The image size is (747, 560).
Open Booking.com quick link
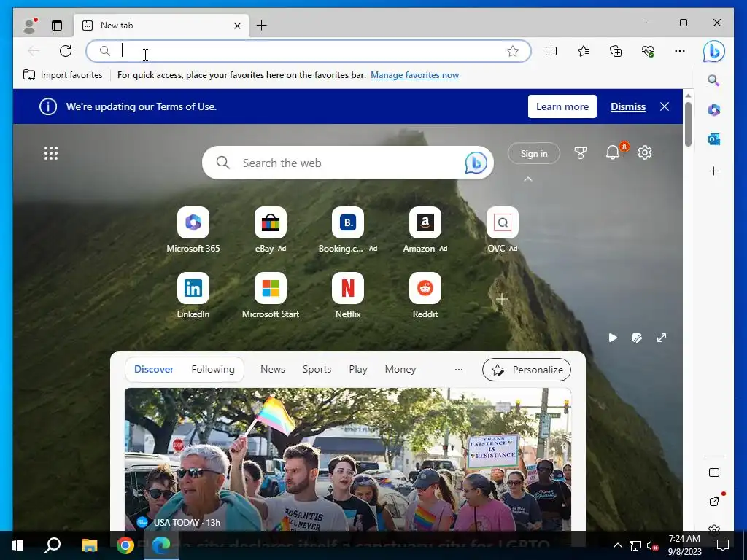tap(348, 230)
